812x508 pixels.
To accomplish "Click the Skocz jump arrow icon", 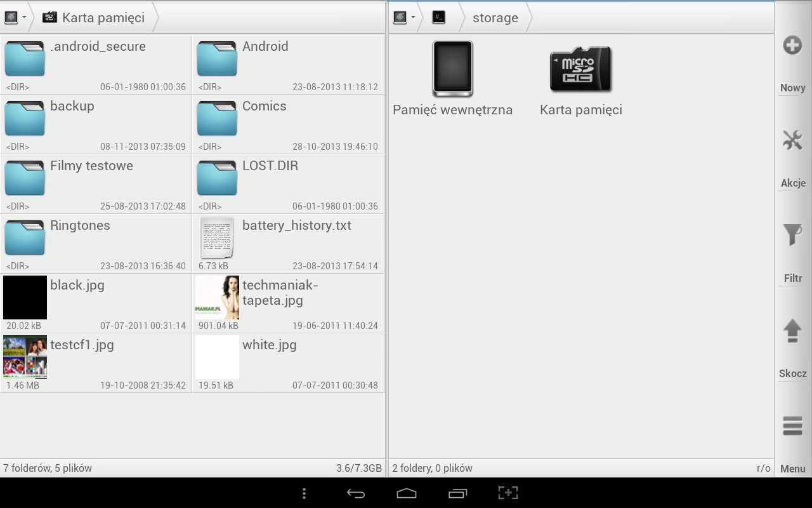I will 792,331.
